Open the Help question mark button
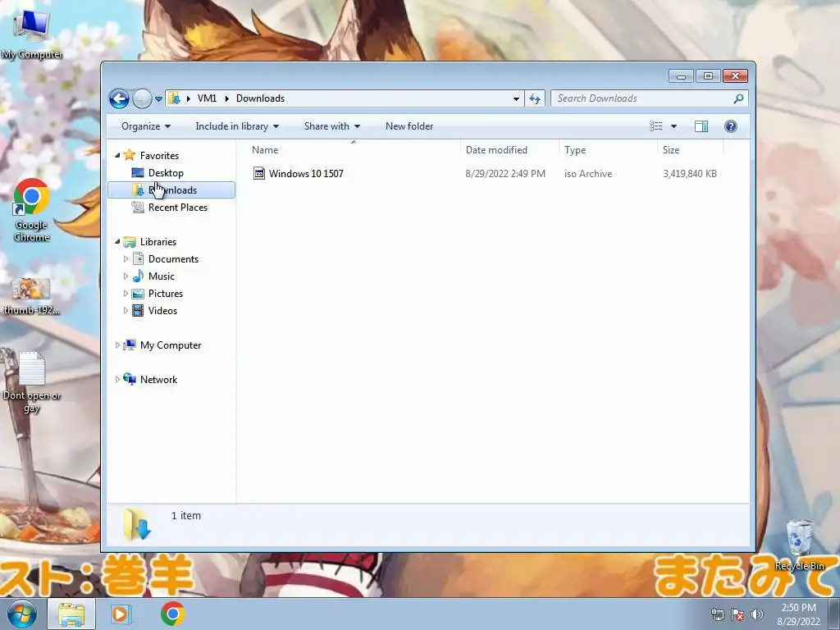 coord(730,126)
